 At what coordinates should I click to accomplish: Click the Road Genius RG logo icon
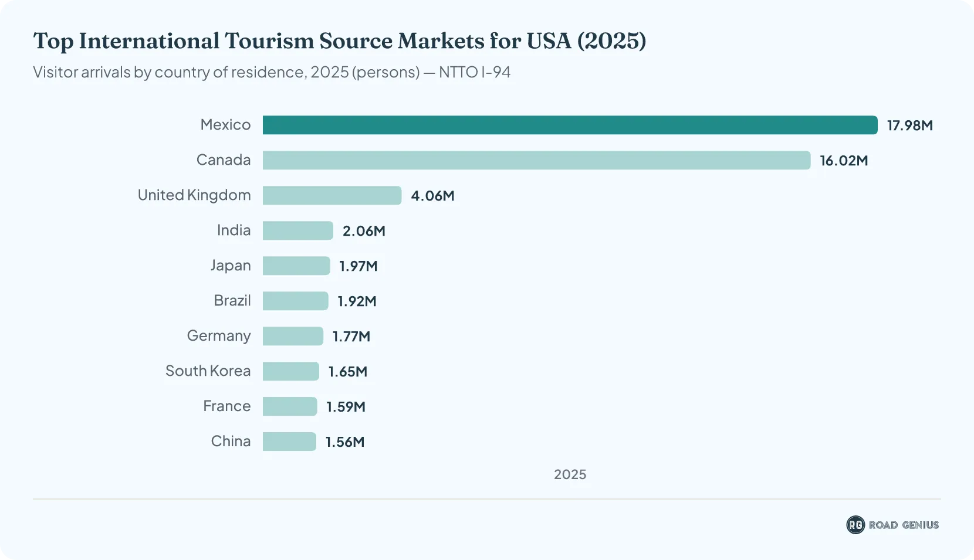point(855,525)
